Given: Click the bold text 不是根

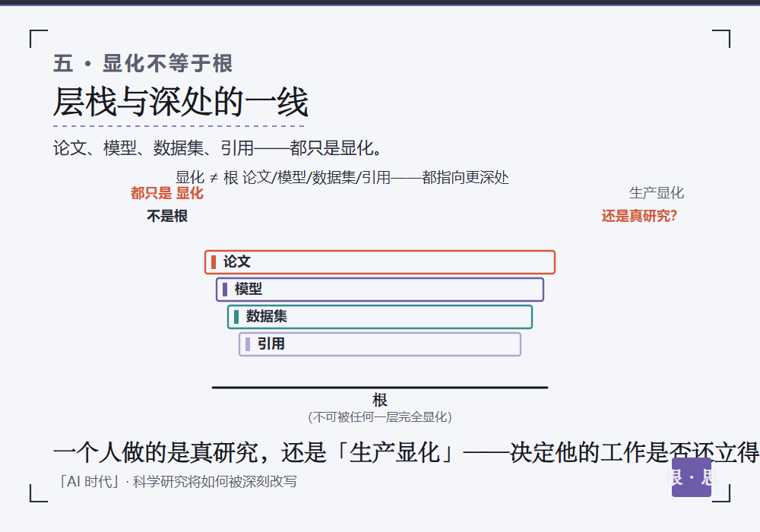Looking at the screenshot, I should point(166,216).
